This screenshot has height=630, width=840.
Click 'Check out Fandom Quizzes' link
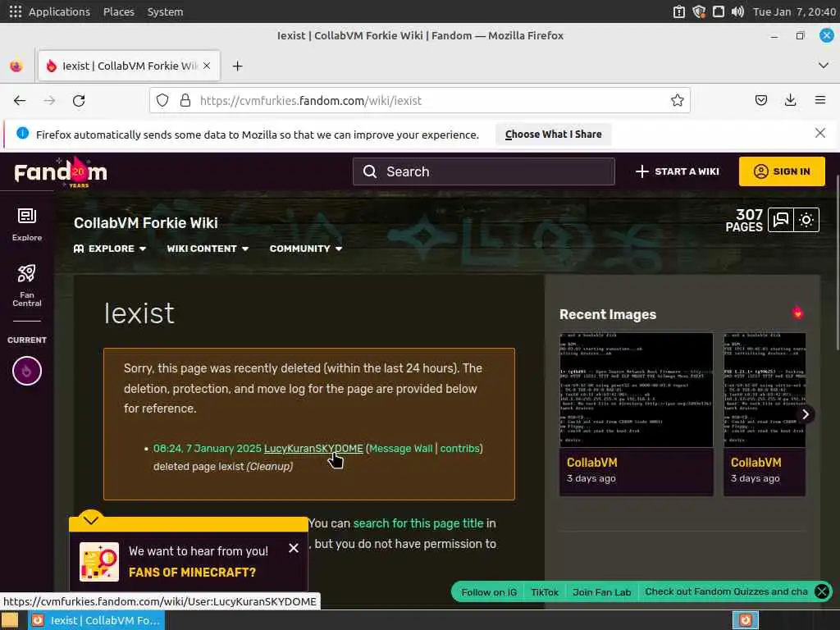pos(727,591)
